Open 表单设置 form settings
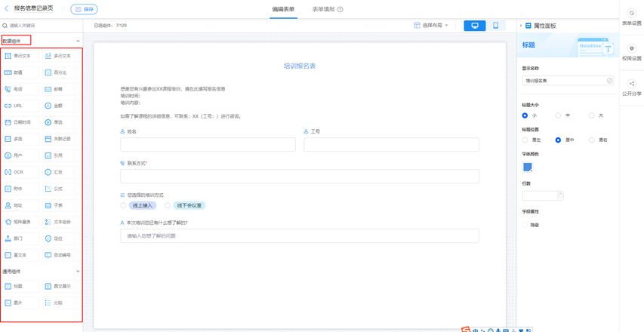The image size is (644, 332). point(632,17)
